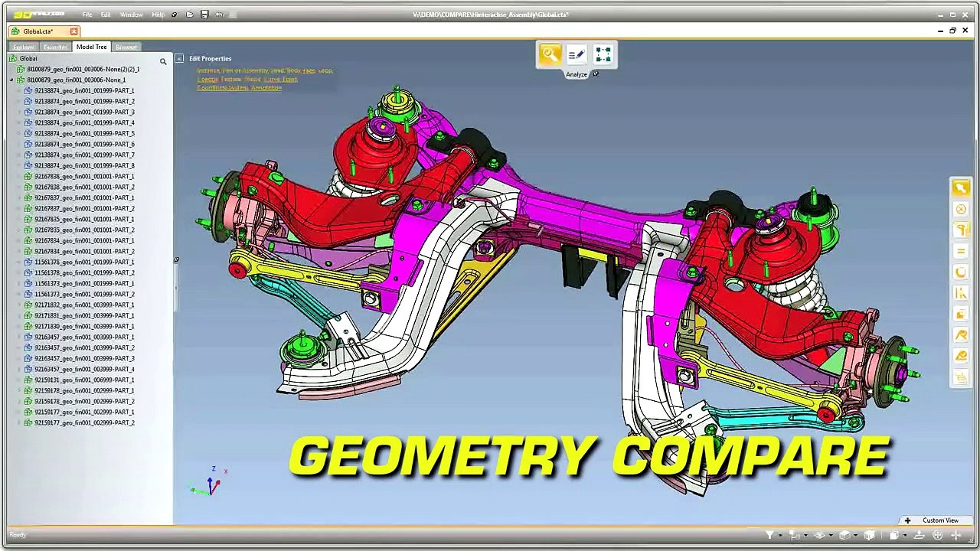This screenshot has height=551, width=980.
Task: Click the visibility eye icon in status bar
Action: coord(819,535)
